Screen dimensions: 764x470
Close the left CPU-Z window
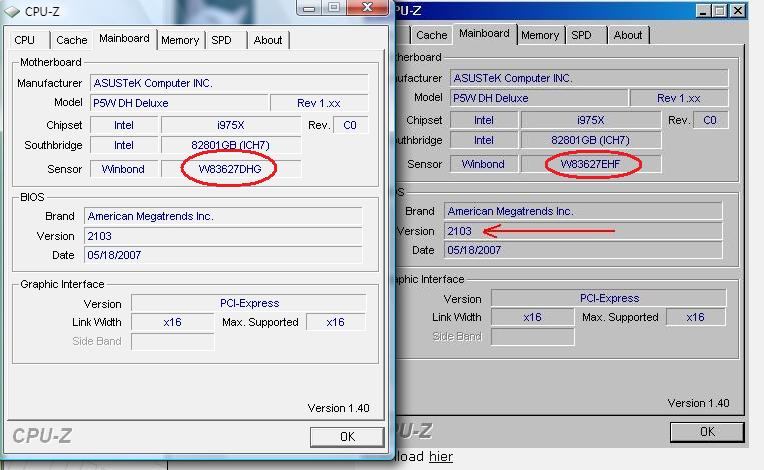(367, 7)
